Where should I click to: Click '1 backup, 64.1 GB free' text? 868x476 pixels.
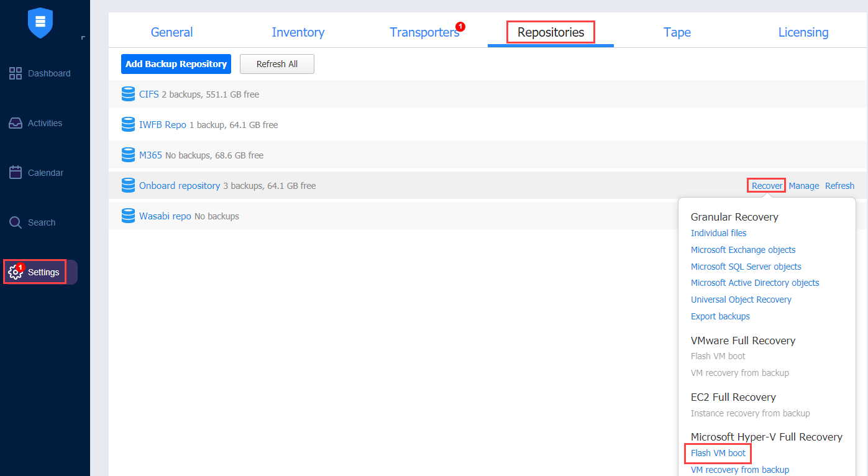(x=234, y=125)
